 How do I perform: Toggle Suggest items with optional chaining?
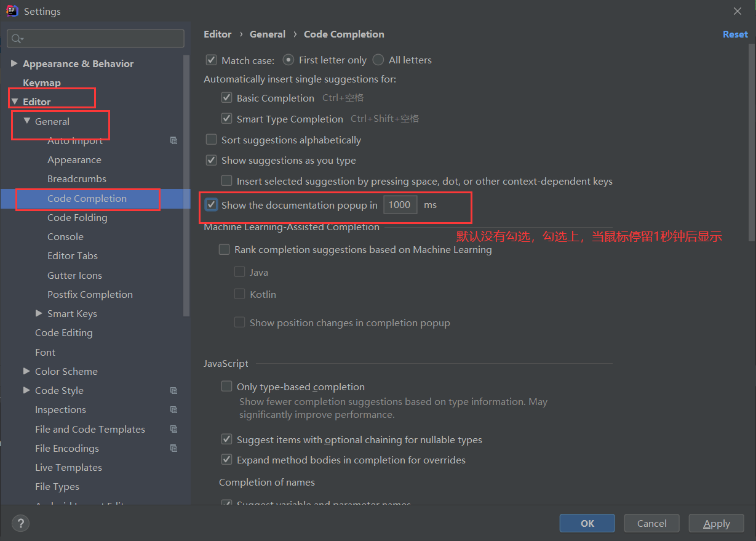pyautogui.click(x=226, y=439)
